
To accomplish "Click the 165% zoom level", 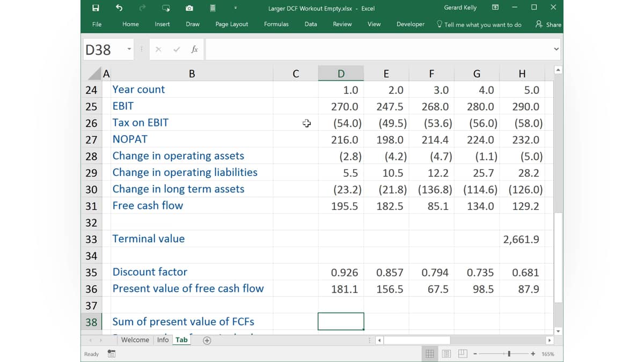I will pos(548,354).
